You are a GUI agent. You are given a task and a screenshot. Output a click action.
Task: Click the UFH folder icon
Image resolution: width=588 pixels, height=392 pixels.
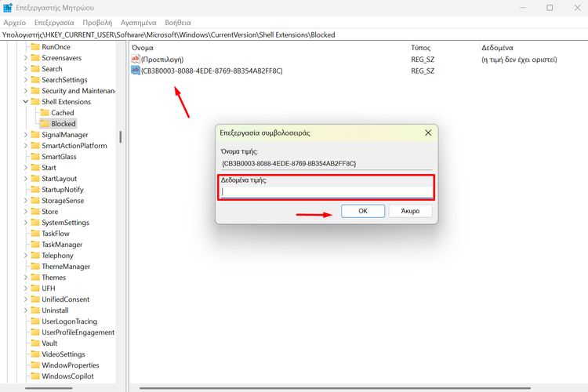tap(35, 288)
